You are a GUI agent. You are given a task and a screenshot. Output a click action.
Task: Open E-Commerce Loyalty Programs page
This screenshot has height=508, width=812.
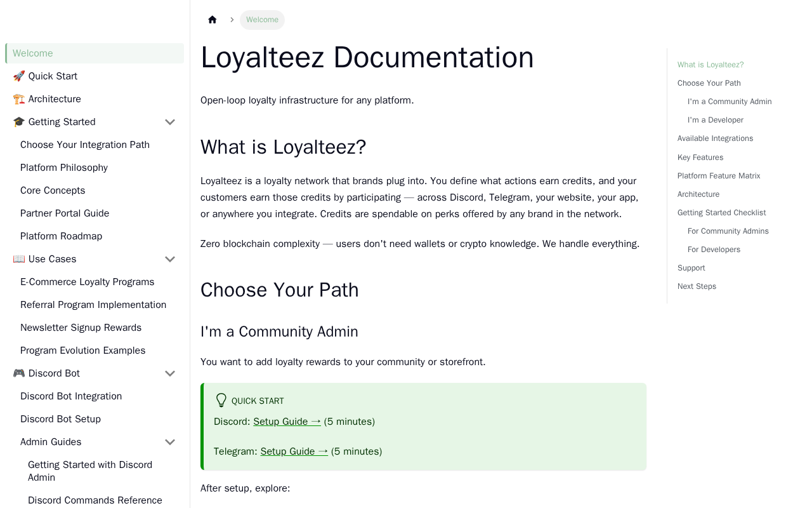[x=88, y=282]
